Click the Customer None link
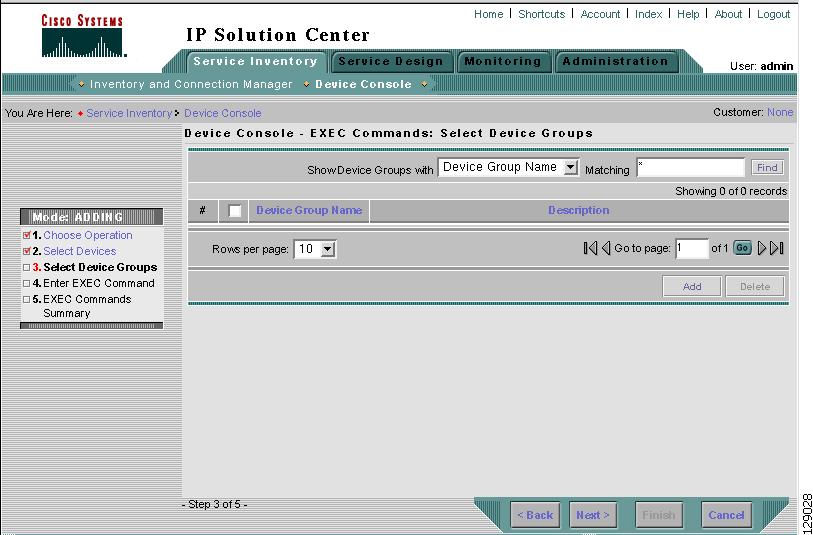This screenshot has width=813, height=535. pyautogui.click(x=780, y=112)
